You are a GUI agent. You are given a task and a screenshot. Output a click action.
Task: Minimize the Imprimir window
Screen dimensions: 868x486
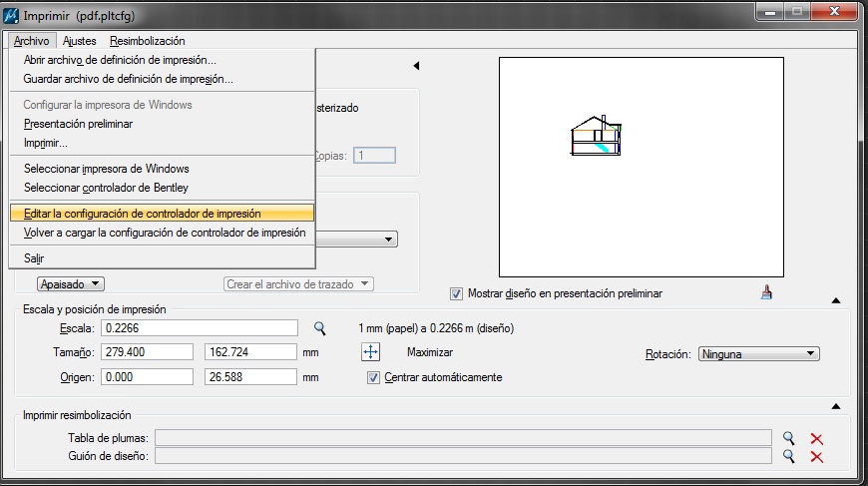point(769,11)
